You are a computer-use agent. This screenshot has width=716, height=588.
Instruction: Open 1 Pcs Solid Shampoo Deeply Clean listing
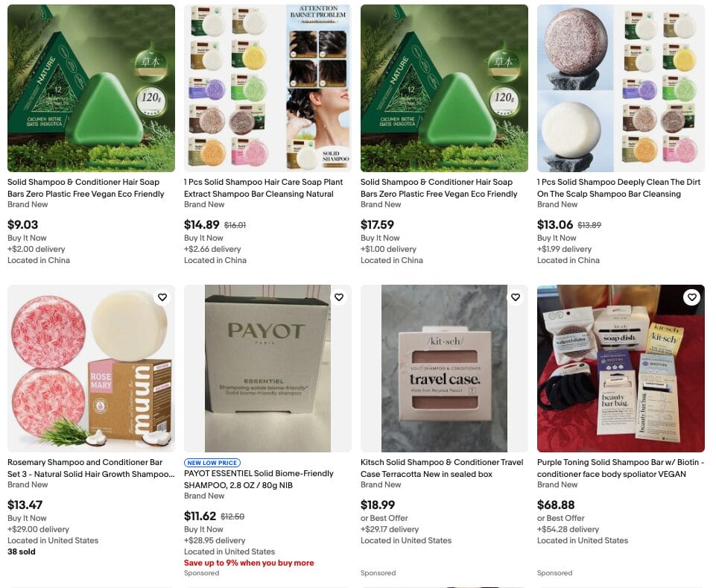pyautogui.click(x=618, y=188)
